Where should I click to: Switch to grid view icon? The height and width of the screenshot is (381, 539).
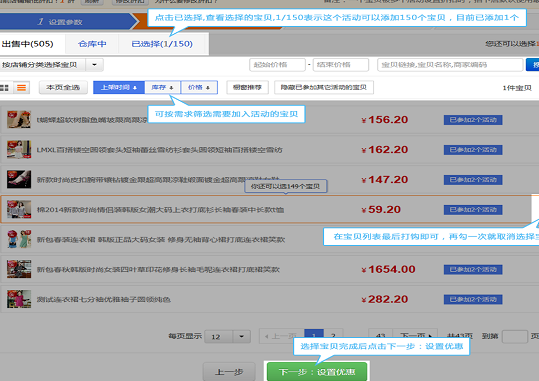pyautogui.click(x=4, y=87)
